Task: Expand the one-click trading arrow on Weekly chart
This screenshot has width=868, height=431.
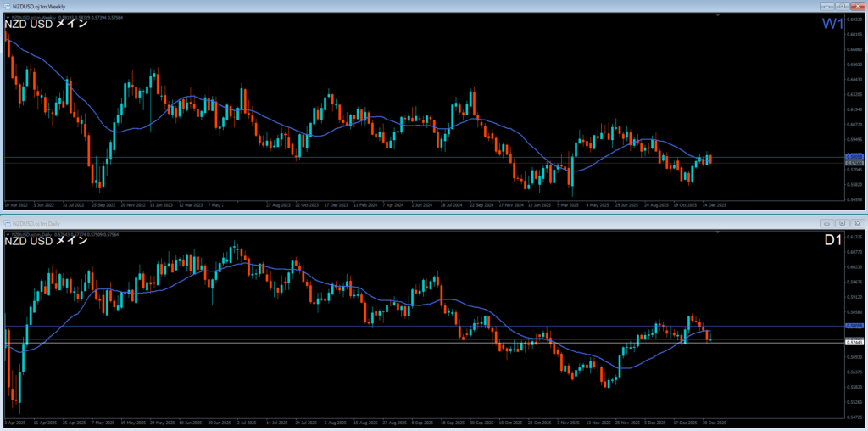Action: tap(8, 17)
